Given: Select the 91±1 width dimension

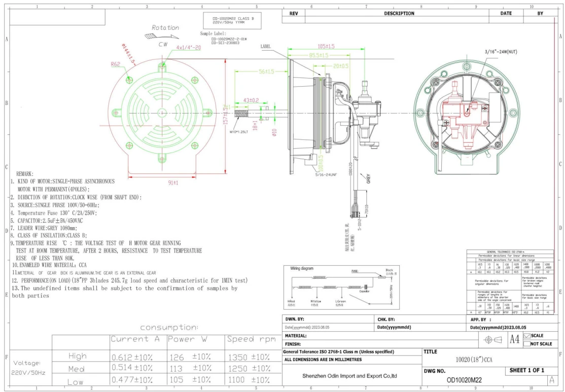Looking at the screenshot, I should [173, 183].
